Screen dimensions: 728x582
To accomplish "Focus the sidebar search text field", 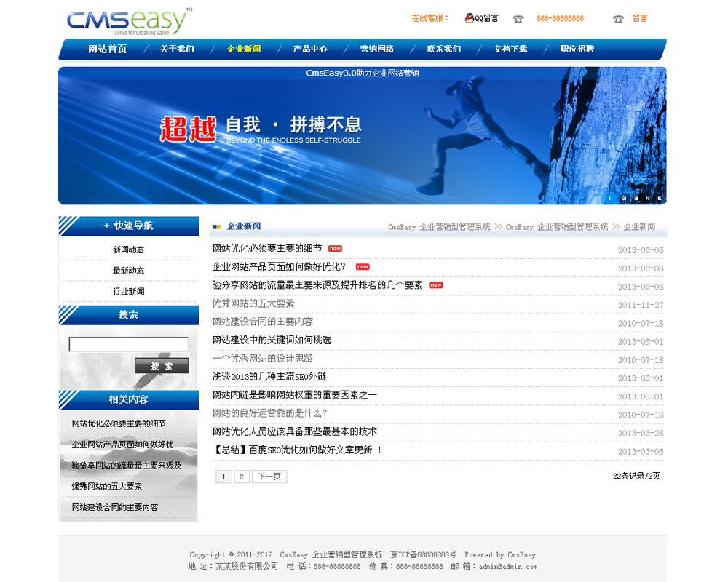I will click(x=128, y=344).
